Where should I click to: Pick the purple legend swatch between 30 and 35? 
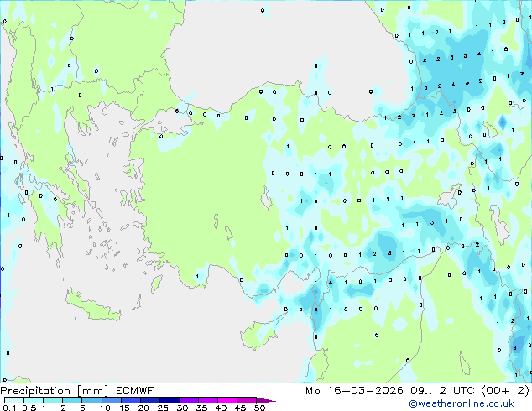pyautogui.click(x=189, y=400)
